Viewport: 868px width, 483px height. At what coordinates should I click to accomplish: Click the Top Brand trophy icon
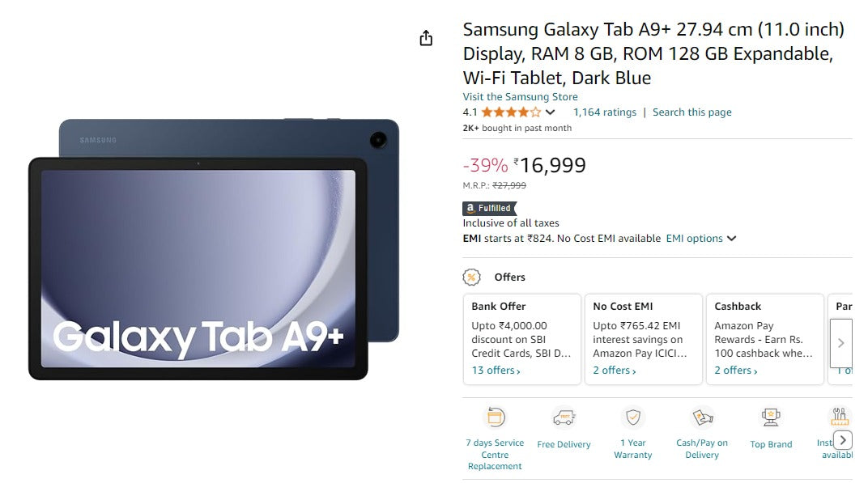click(771, 417)
